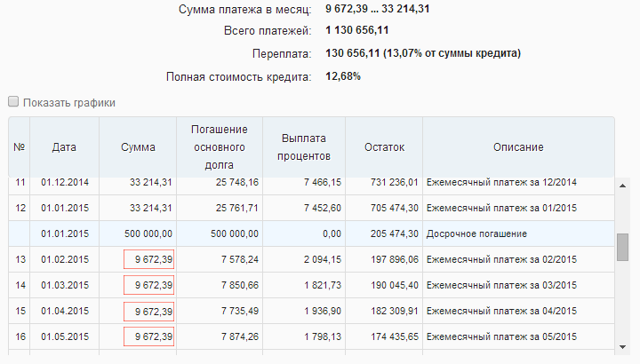Click the 33 214,31 sum in row 12
The height and width of the screenshot is (364, 640).
pos(151,208)
